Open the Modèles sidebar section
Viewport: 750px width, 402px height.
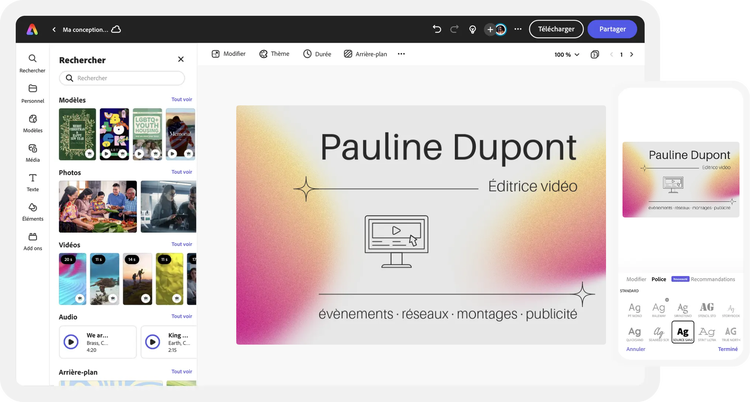point(33,123)
